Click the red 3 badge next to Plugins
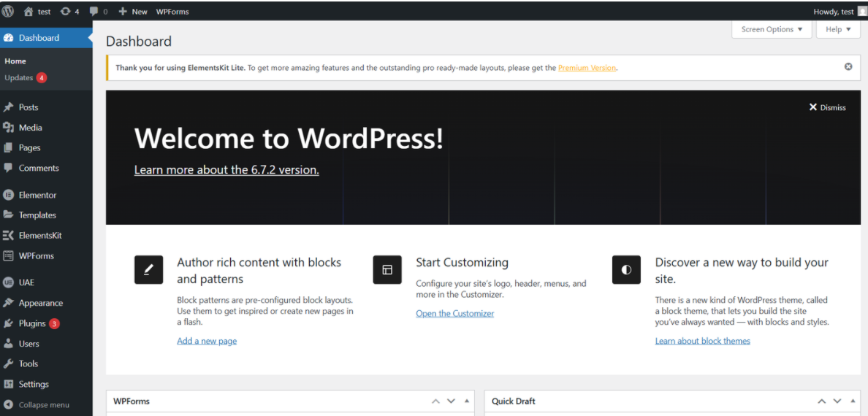 pyautogui.click(x=54, y=323)
